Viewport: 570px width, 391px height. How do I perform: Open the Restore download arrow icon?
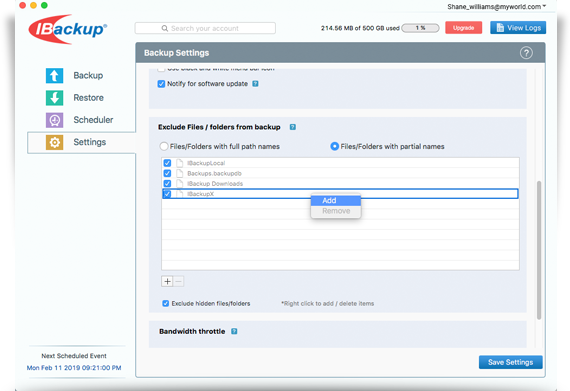55,98
